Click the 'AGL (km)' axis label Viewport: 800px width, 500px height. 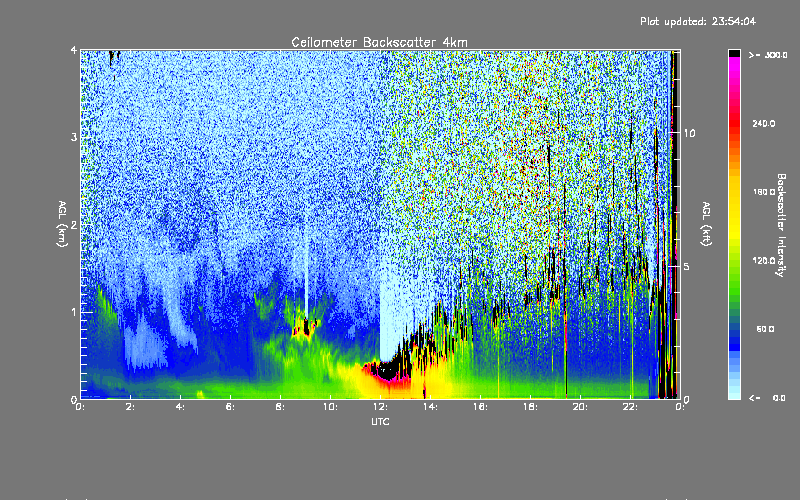pyautogui.click(x=62, y=224)
